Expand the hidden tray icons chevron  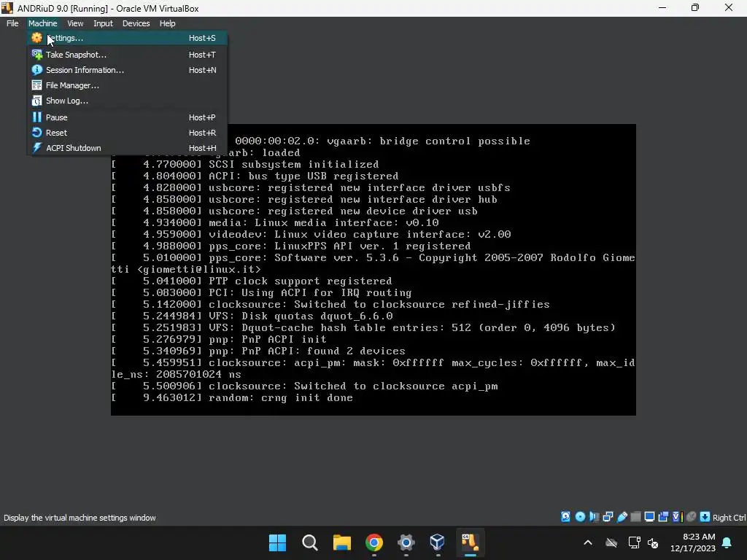[x=588, y=542]
